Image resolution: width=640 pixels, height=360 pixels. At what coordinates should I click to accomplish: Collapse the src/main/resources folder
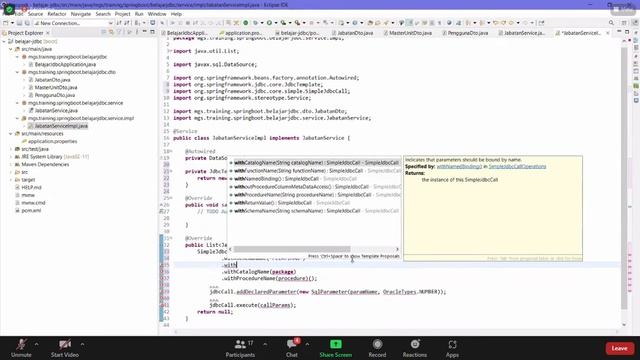coord(11,134)
